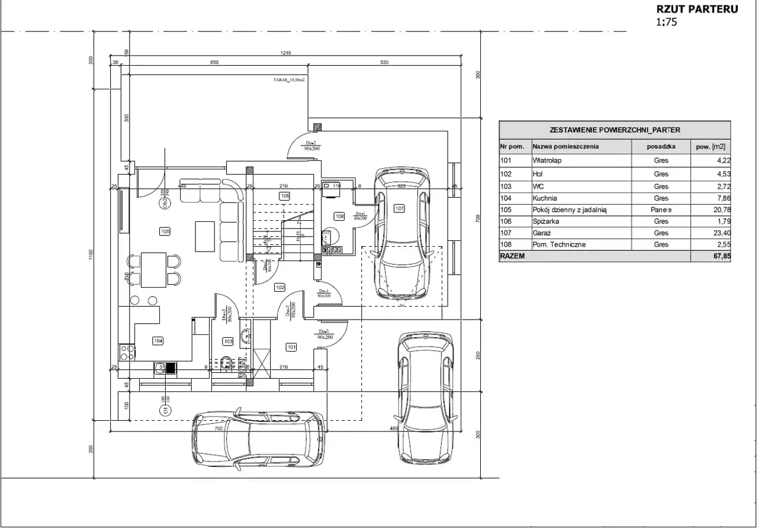Select room tag 107 in the garage

400,208
